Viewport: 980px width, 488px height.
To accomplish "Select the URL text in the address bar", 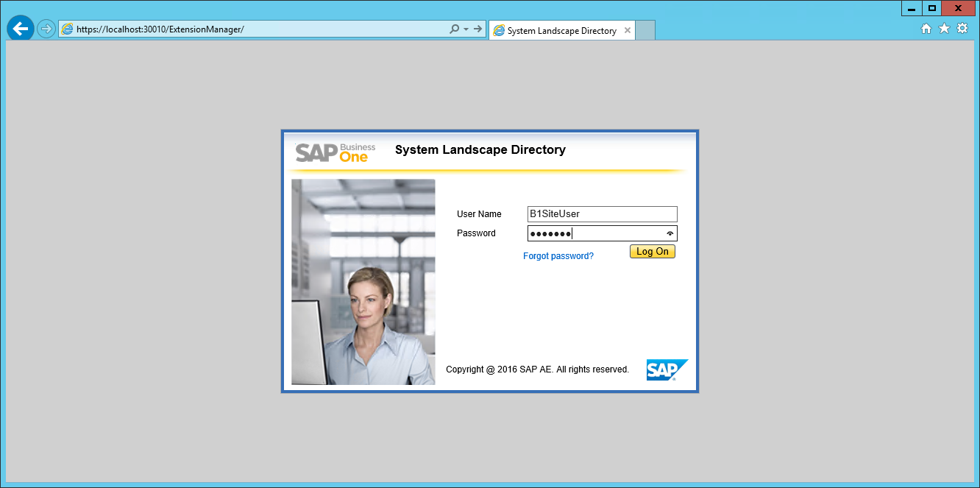I will pos(160,29).
